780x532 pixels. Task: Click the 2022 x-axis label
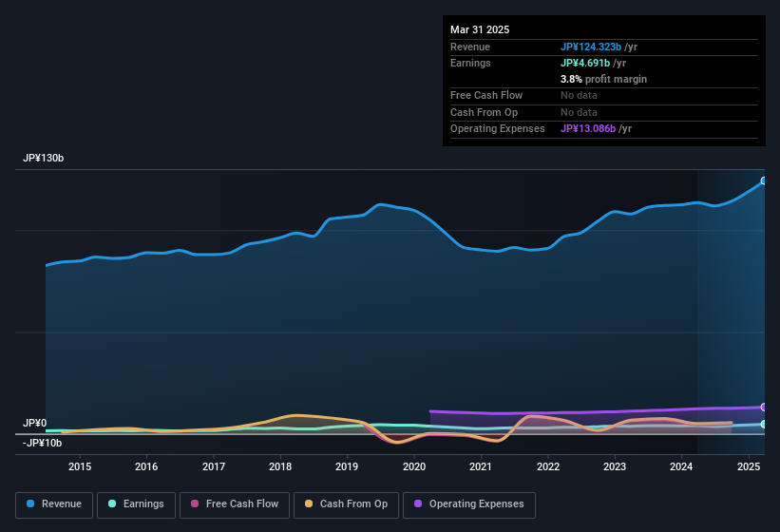[547, 466]
